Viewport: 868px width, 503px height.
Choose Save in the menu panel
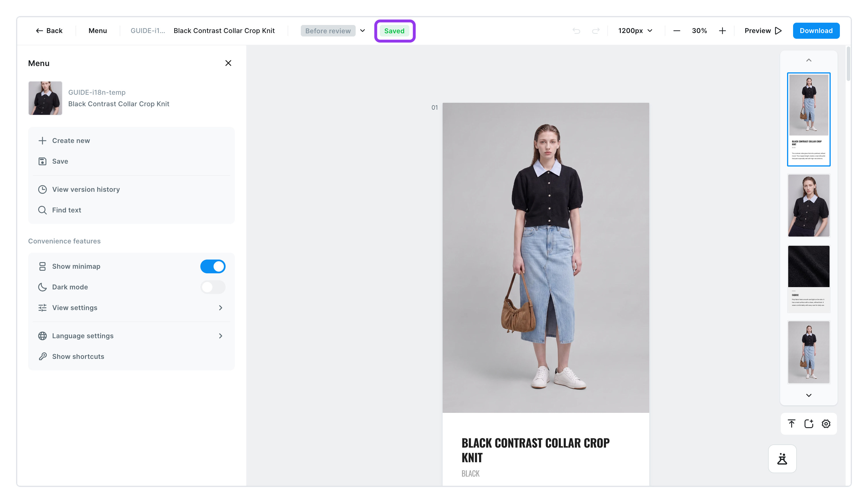pos(131,161)
